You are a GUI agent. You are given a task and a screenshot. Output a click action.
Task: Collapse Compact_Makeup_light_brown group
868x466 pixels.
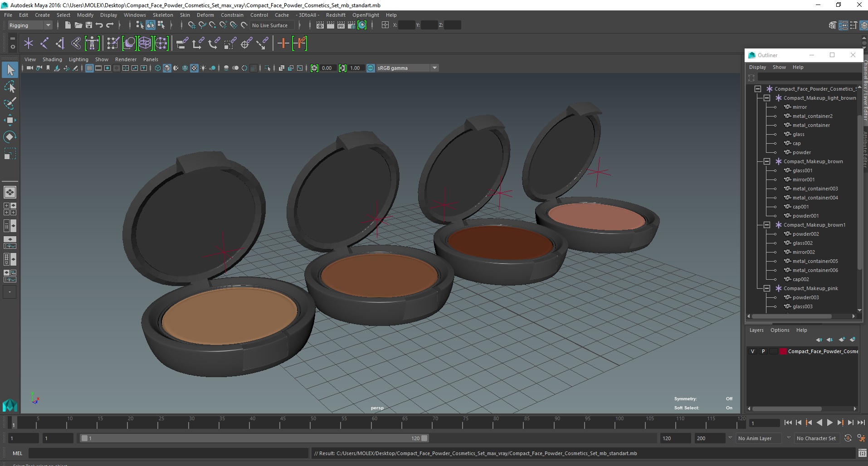pos(767,98)
